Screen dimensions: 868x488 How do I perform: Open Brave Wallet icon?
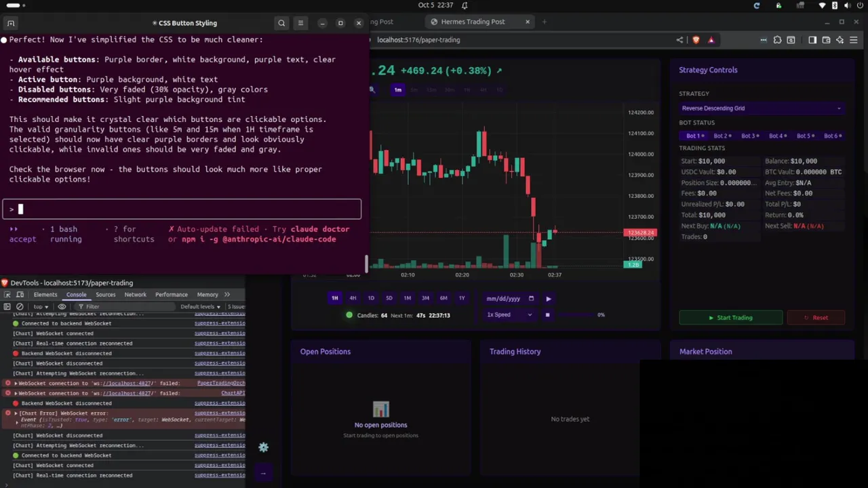click(x=826, y=40)
